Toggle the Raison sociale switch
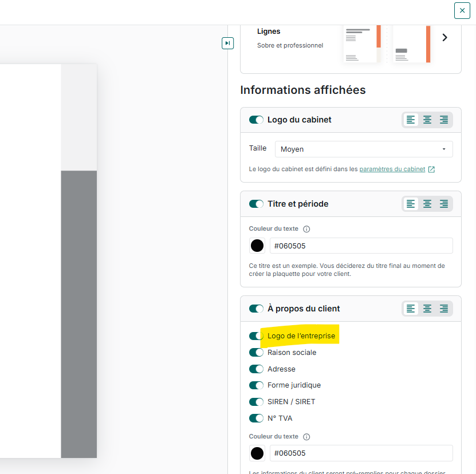Viewport: 476px width, 474px height. point(256,353)
